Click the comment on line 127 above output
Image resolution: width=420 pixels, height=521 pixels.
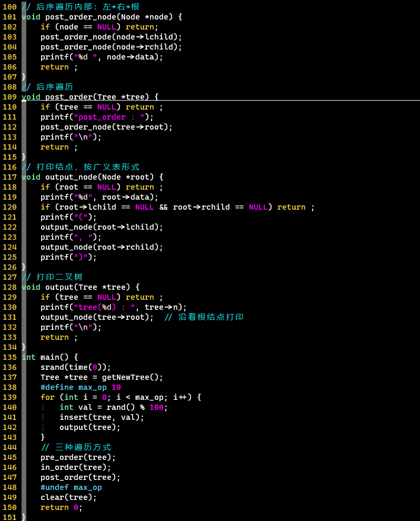52,277
